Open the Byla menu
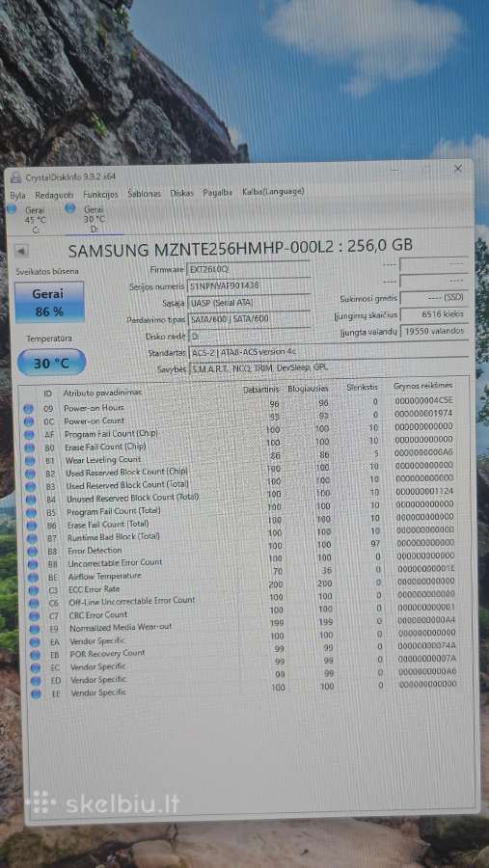The image size is (489, 868). [x=17, y=196]
